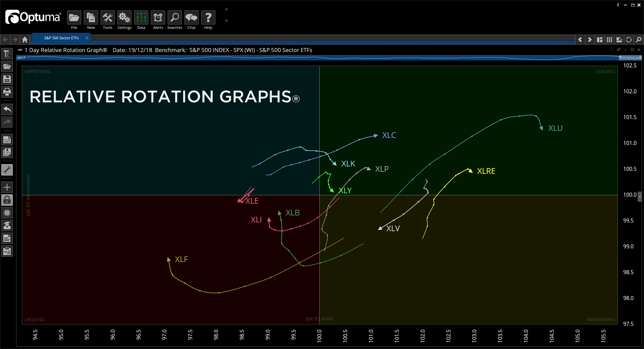Select the XLF sector label

click(181, 259)
